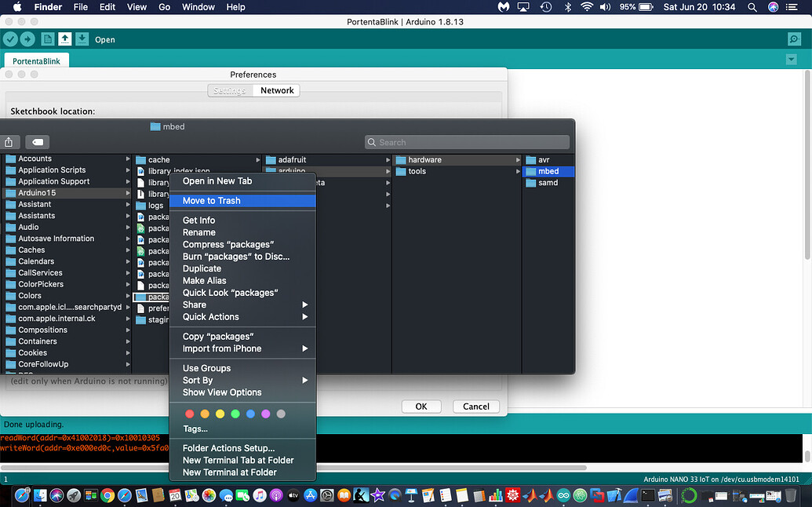
Task: Expand the Arduino15 folder in the sidebar
Action: [128, 192]
